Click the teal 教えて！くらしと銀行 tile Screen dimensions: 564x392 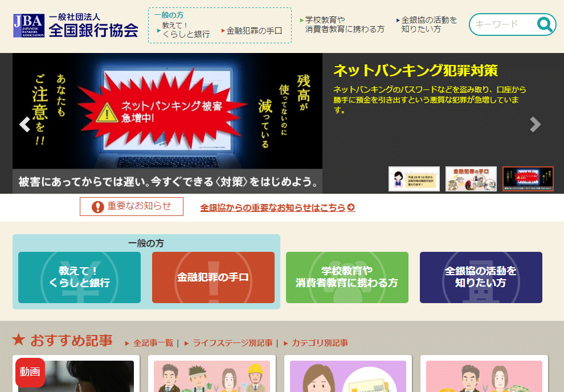tap(80, 277)
